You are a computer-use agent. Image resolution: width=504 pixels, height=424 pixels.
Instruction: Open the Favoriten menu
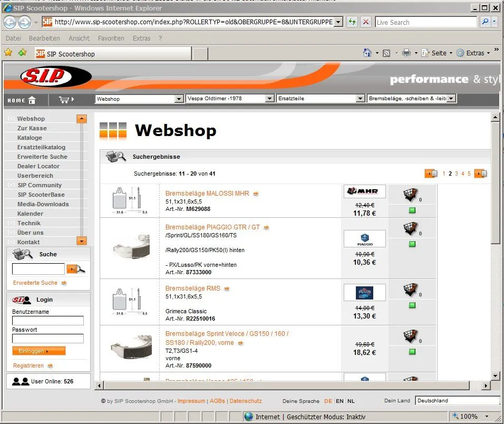pyautogui.click(x=111, y=38)
